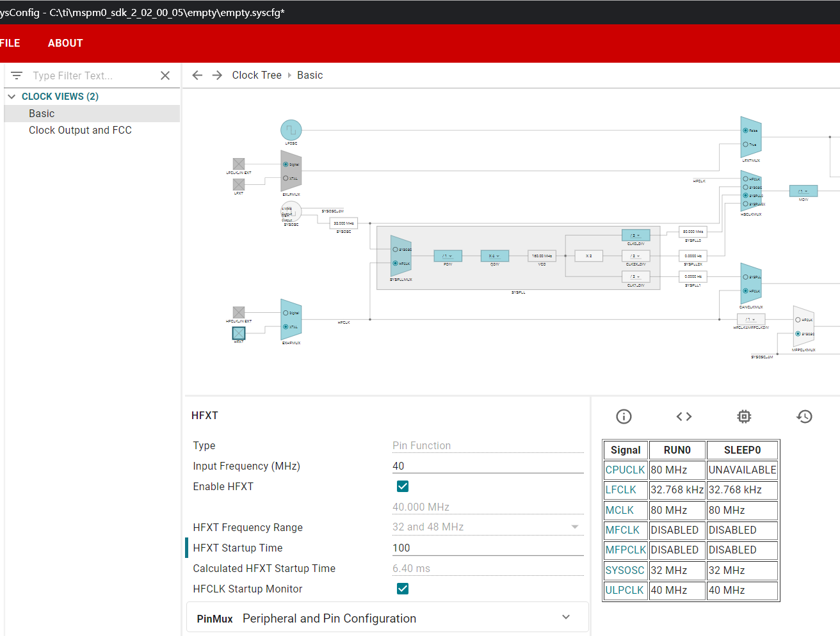Open the FILE menu

click(x=10, y=43)
